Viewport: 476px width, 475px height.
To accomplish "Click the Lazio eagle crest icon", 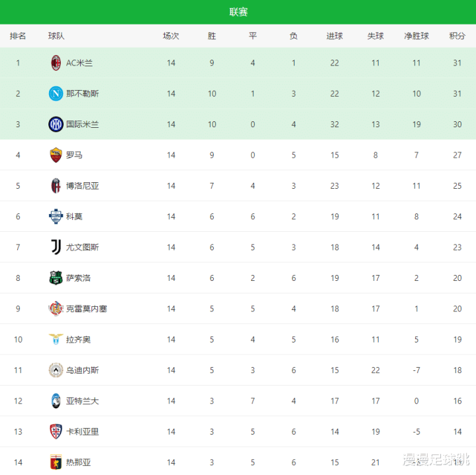I will point(56,339).
